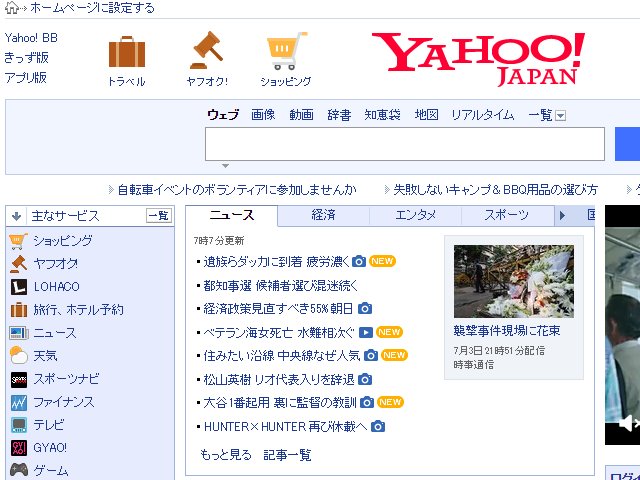Open headline HUNTER×HUNTER 再び休載へ

[x=285, y=427]
